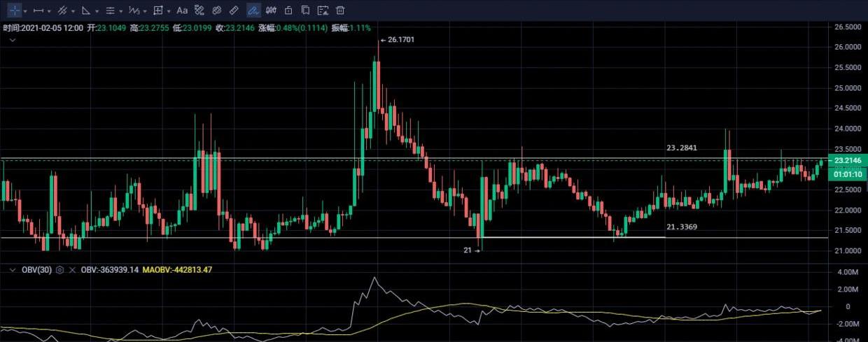Screen dimensions: 868x342
Task: Click the Aa text annotation tool
Action: tap(182, 10)
